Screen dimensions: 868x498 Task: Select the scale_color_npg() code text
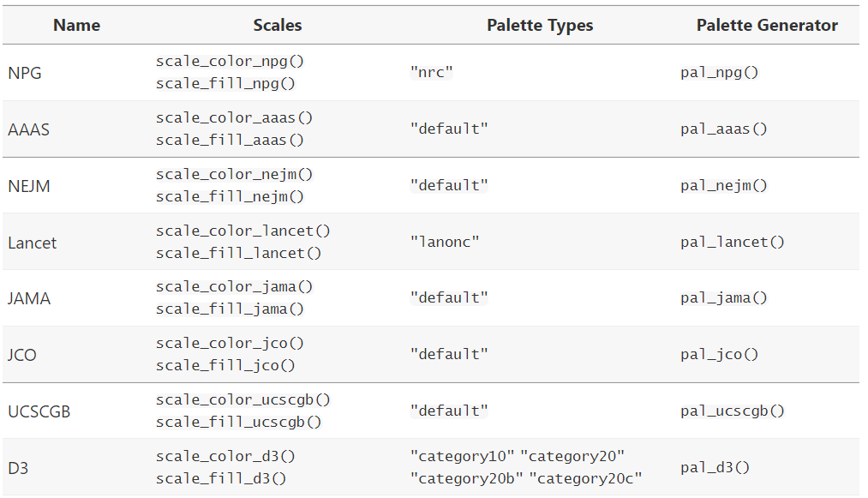[230, 62]
